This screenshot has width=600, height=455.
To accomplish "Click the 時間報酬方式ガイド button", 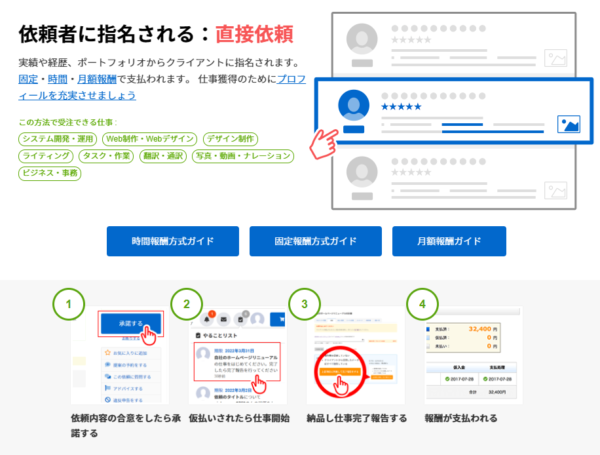I will (x=173, y=241).
